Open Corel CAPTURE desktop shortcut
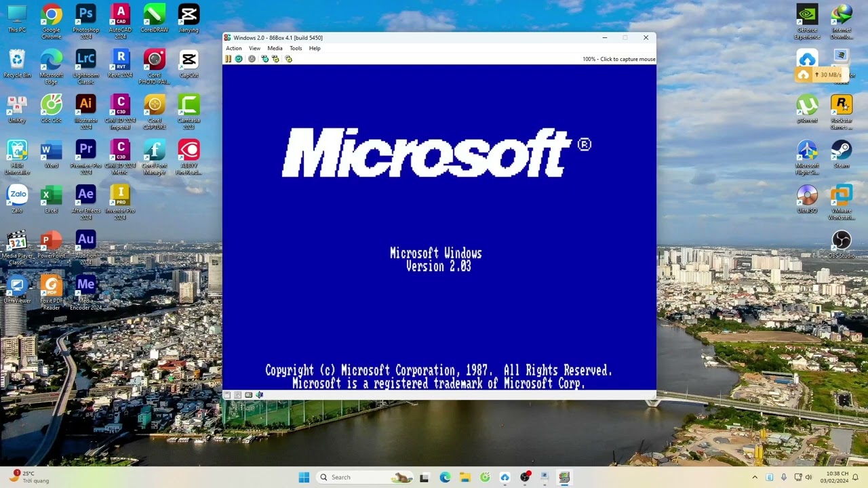Viewport: 868px width, 488px height. [x=155, y=112]
